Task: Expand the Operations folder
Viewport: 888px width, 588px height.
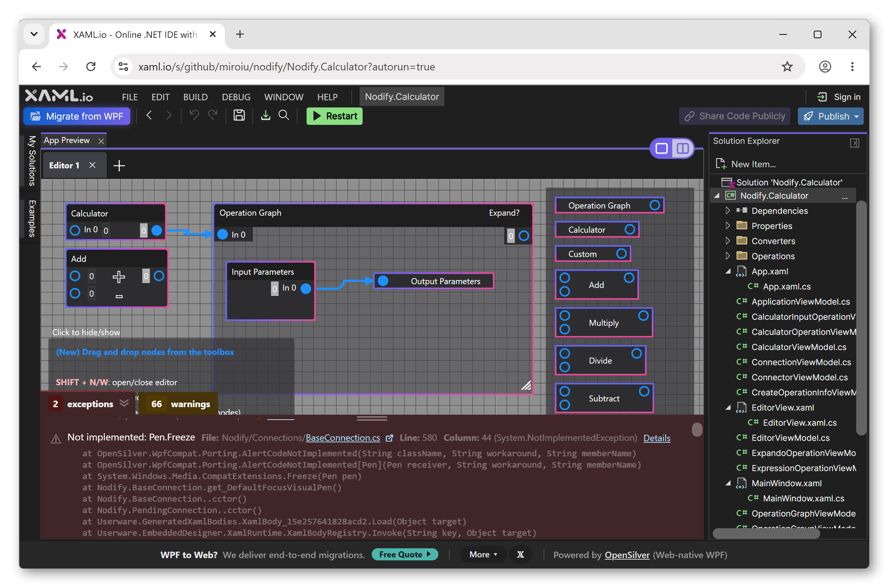Action: (x=728, y=256)
